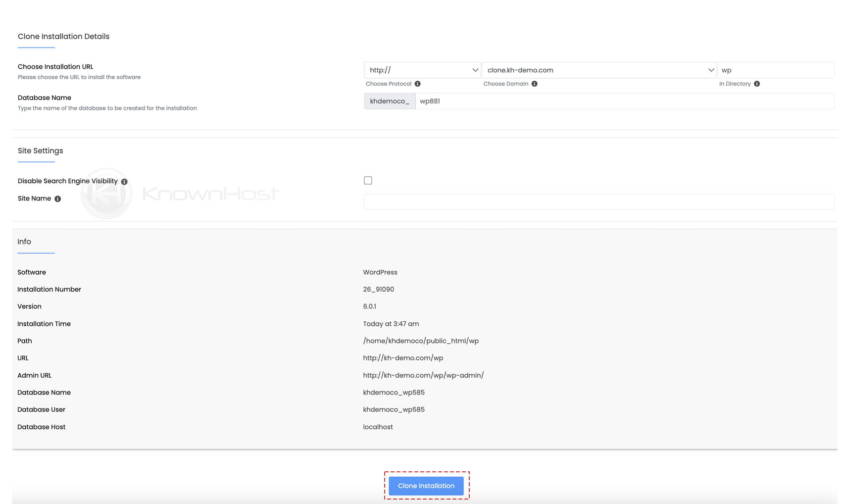Click the info icon for Disable Search Engine Visibility
Screen dimensions: 848x504
coord(124,181)
